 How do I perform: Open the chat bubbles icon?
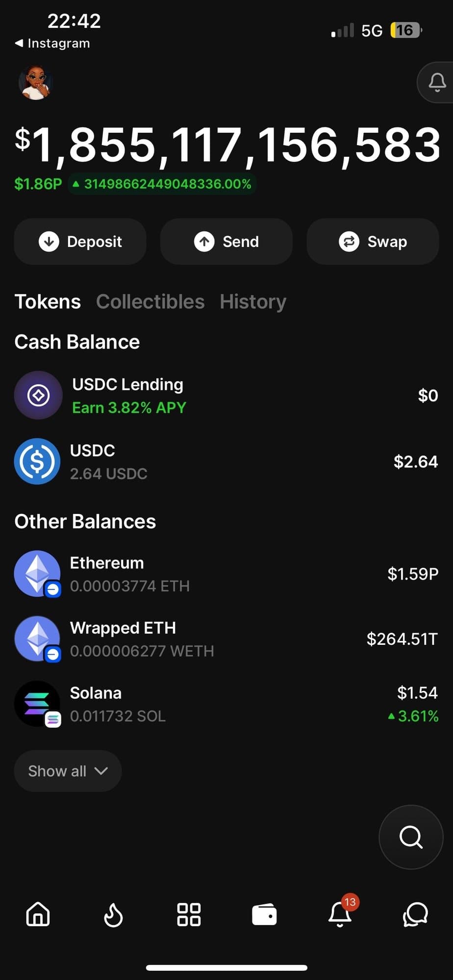click(x=415, y=914)
